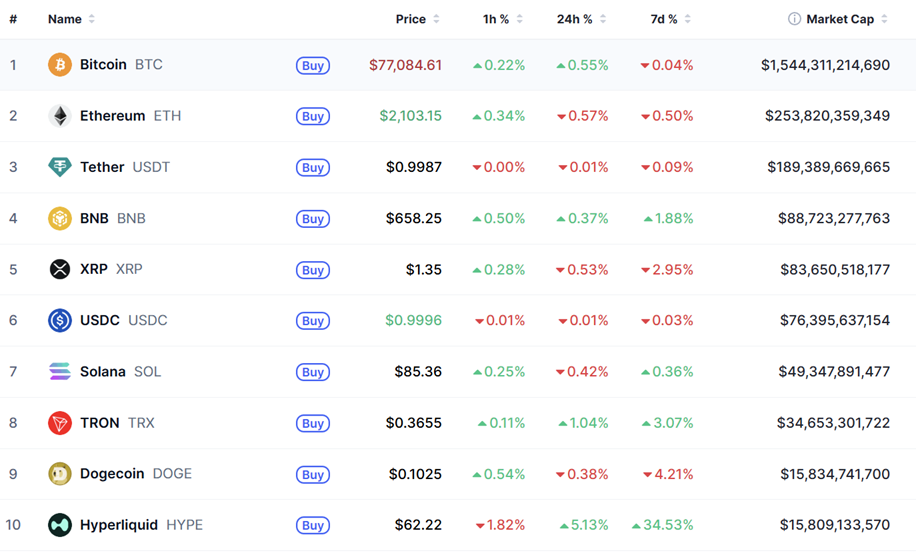This screenshot has width=916, height=555.
Task: Click Hyperliquid 1h change 1.82%
Action: tap(500, 525)
